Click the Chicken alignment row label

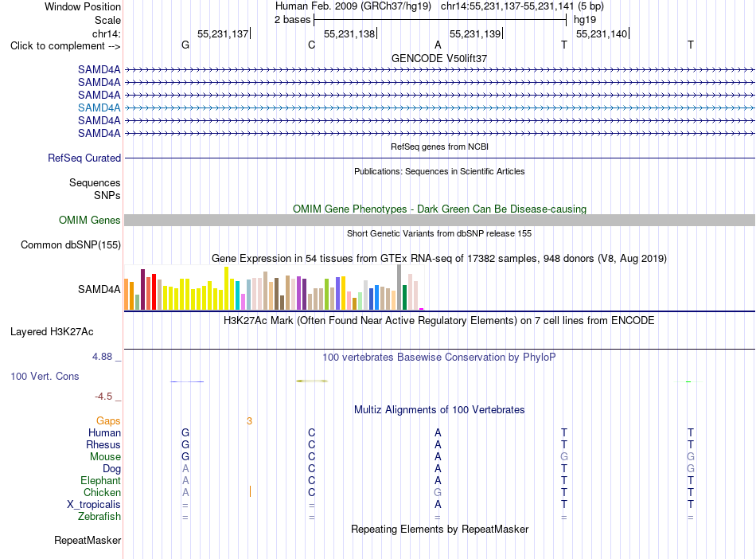coord(102,492)
